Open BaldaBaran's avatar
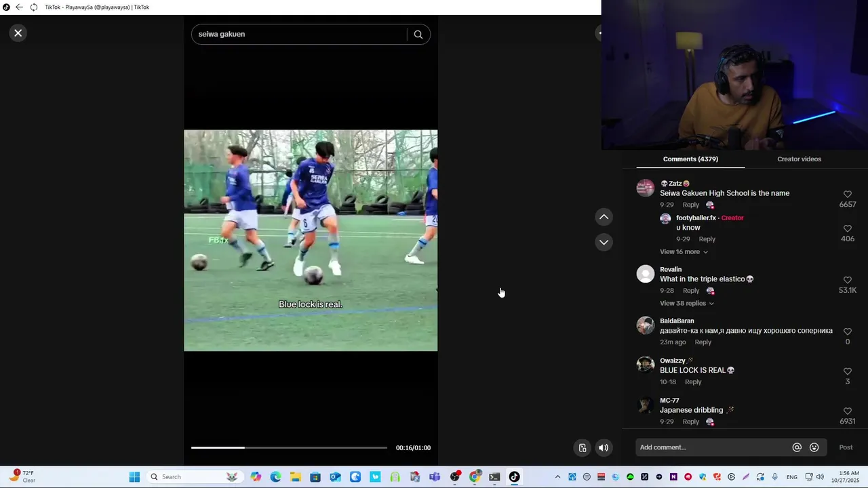The height and width of the screenshot is (488, 868). pyautogui.click(x=645, y=325)
